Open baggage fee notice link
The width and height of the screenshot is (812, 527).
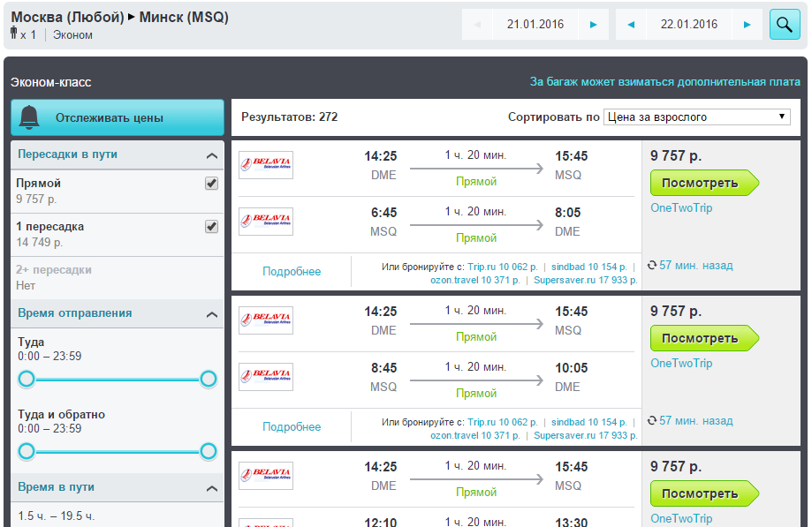click(x=665, y=82)
